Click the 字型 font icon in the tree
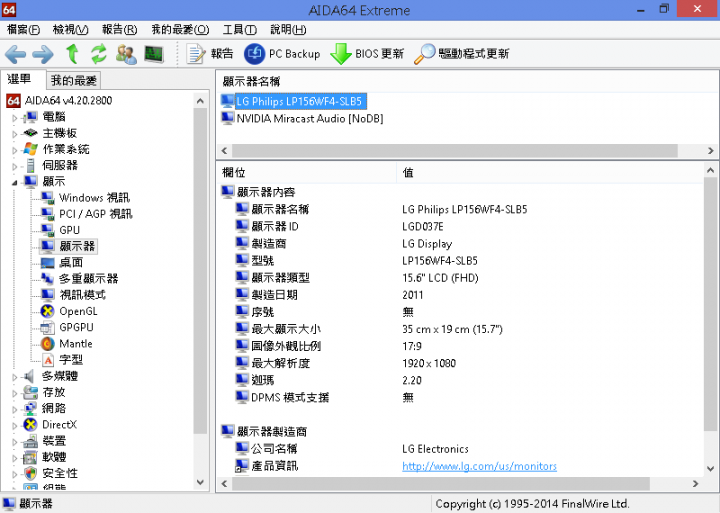Image resolution: width=720 pixels, height=513 pixels. 48,360
